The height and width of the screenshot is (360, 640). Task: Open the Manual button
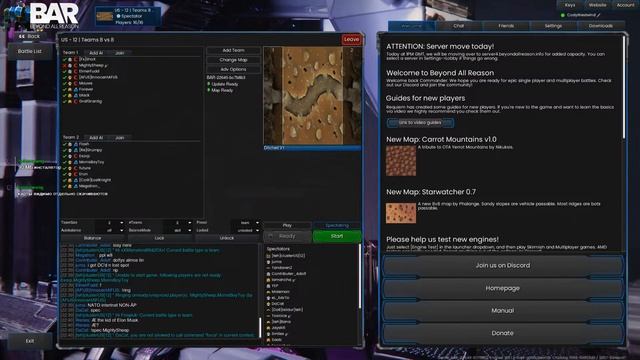coord(502,311)
